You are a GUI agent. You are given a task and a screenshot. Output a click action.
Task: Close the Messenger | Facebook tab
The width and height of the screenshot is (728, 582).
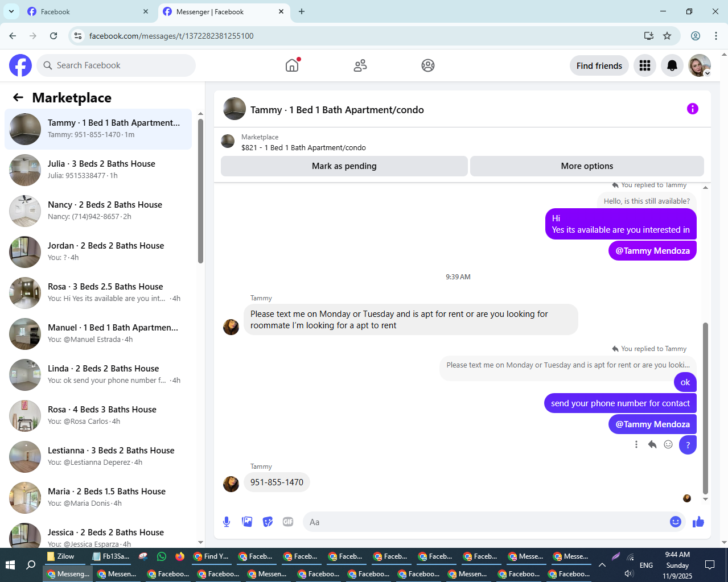(281, 11)
